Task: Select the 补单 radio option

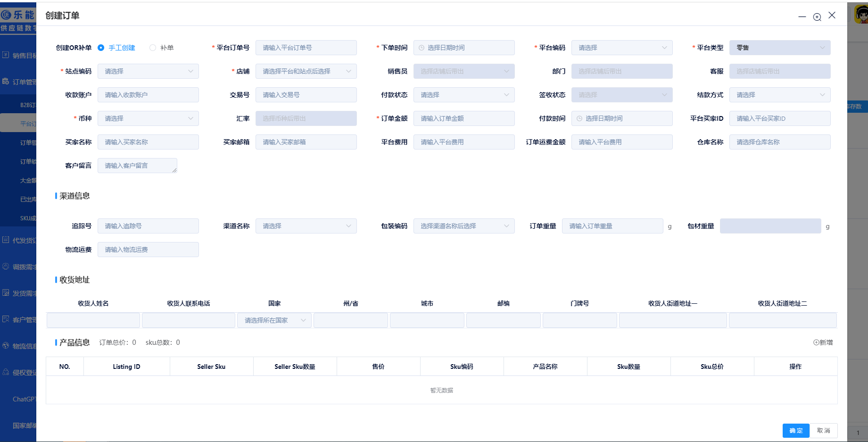Action: pos(152,48)
